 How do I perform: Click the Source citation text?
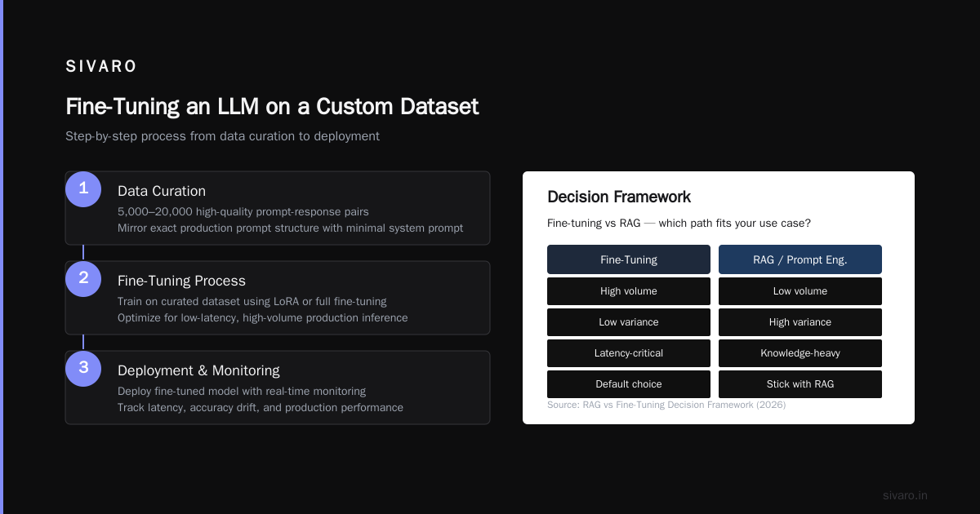pos(666,405)
